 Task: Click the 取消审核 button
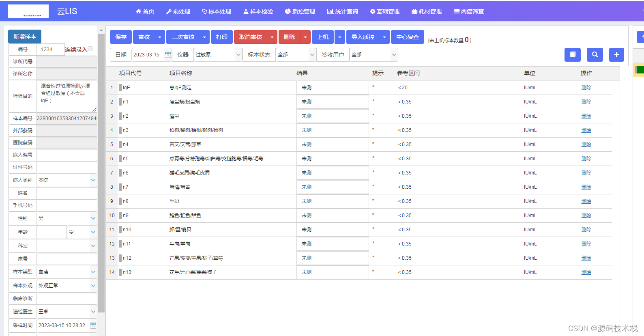(x=251, y=37)
